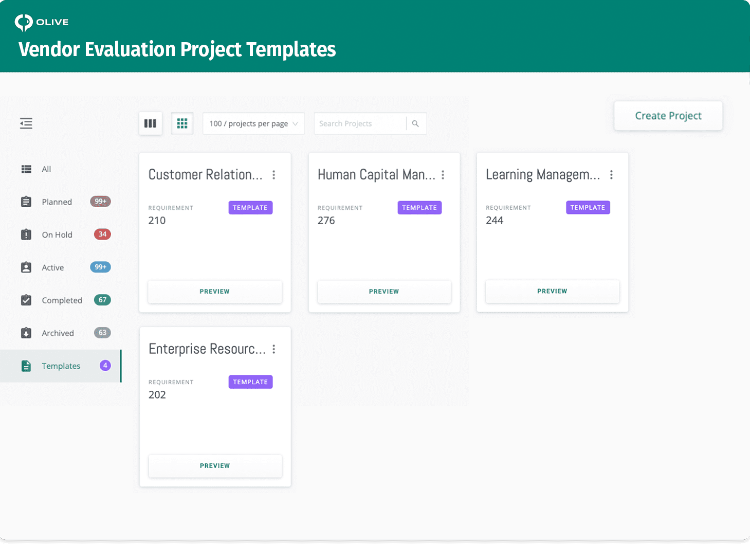The width and height of the screenshot is (750, 560).
Task: Open the projects per page dropdown
Action: [x=253, y=123]
